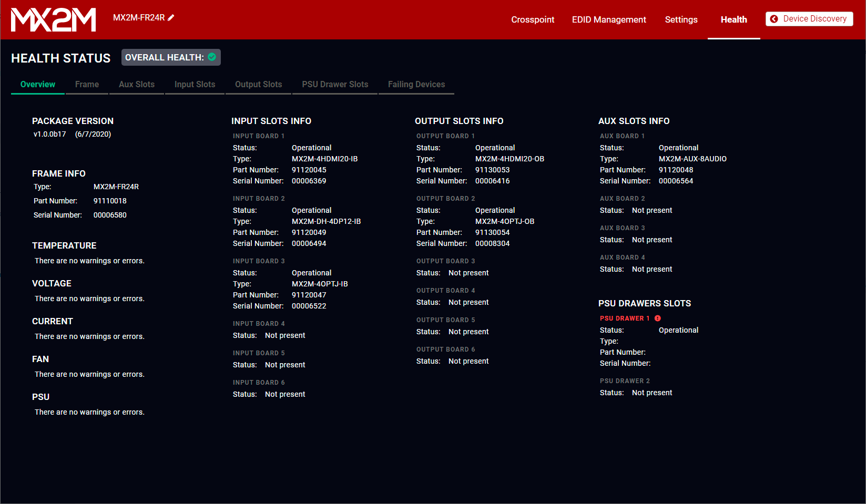Click the INPUT BOARD 3 label
Image resolution: width=866 pixels, height=504 pixels.
259,261
